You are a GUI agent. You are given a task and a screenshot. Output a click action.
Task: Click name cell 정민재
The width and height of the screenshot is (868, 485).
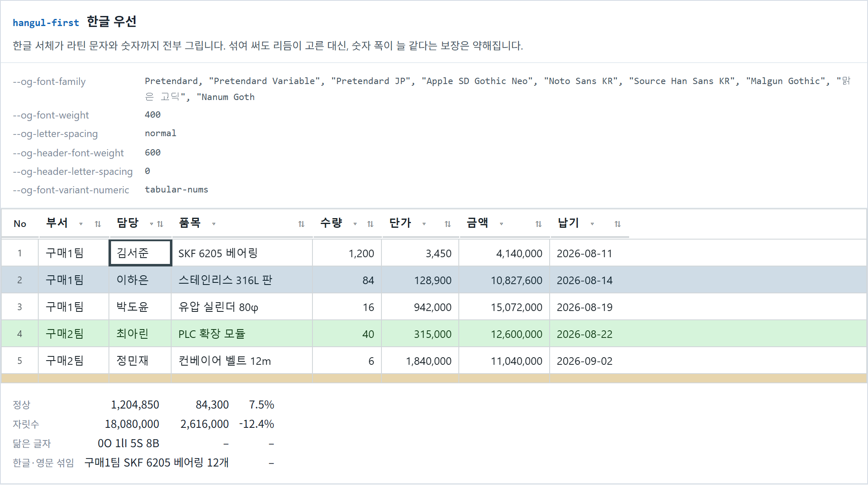pyautogui.click(x=140, y=361)
